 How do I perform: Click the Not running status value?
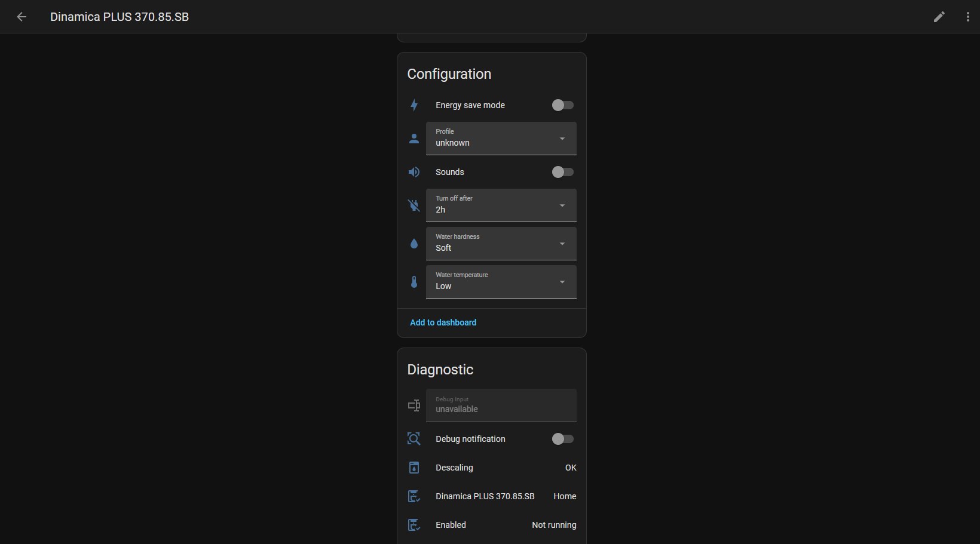[554, 525]
